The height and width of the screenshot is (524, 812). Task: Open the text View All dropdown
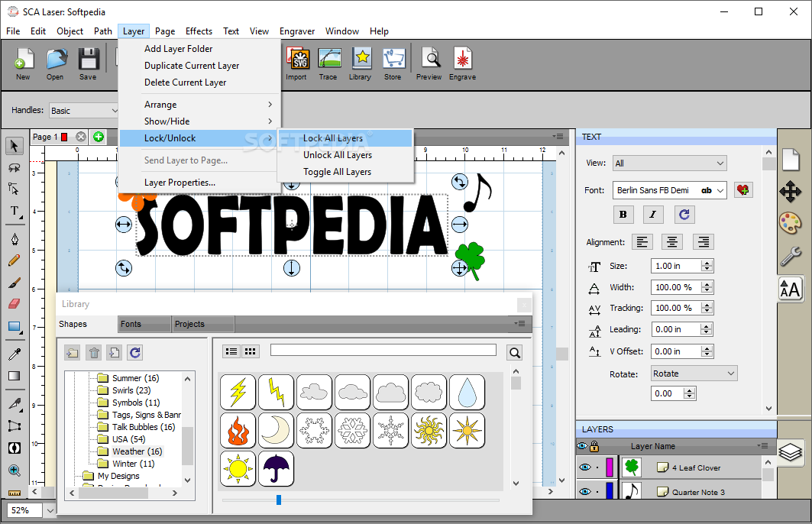click(x=670, y=163)
